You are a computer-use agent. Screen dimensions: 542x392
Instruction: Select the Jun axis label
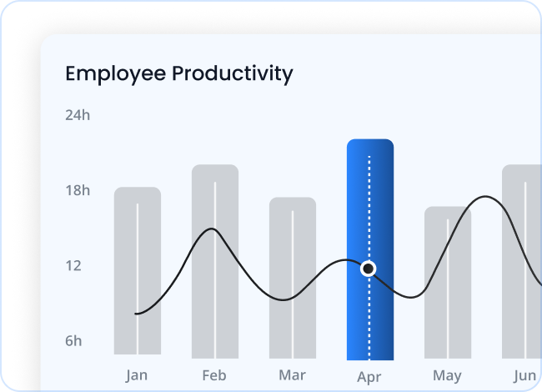click(524, 374)
